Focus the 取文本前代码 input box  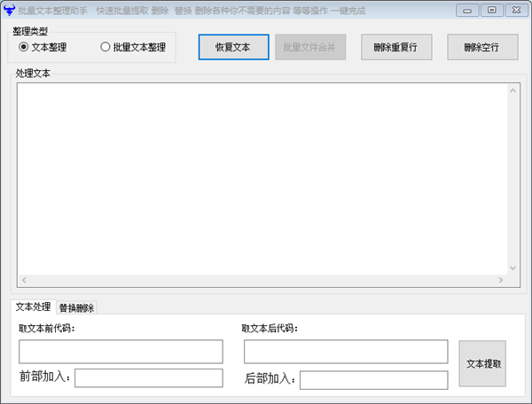click(x=121, y=352)
